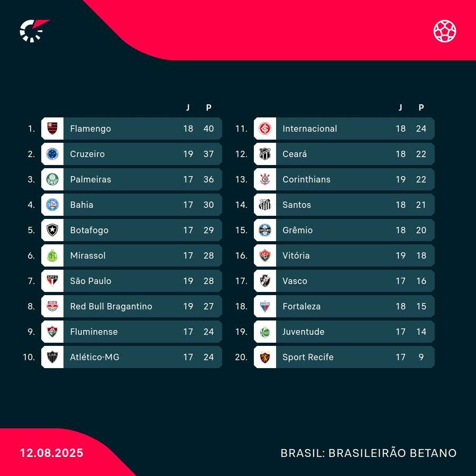Select the Red Bull Bragantino logo

pyautogui.click(x=52, y=306)
